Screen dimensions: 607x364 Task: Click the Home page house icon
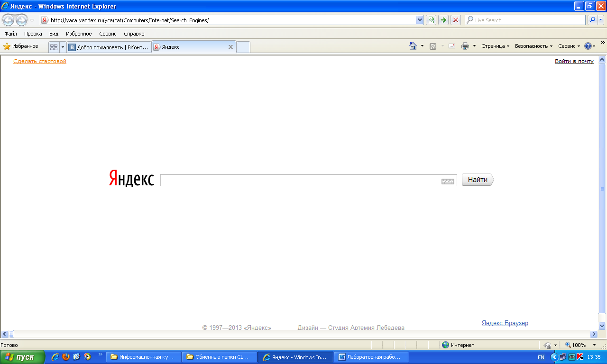pos(413,46)
